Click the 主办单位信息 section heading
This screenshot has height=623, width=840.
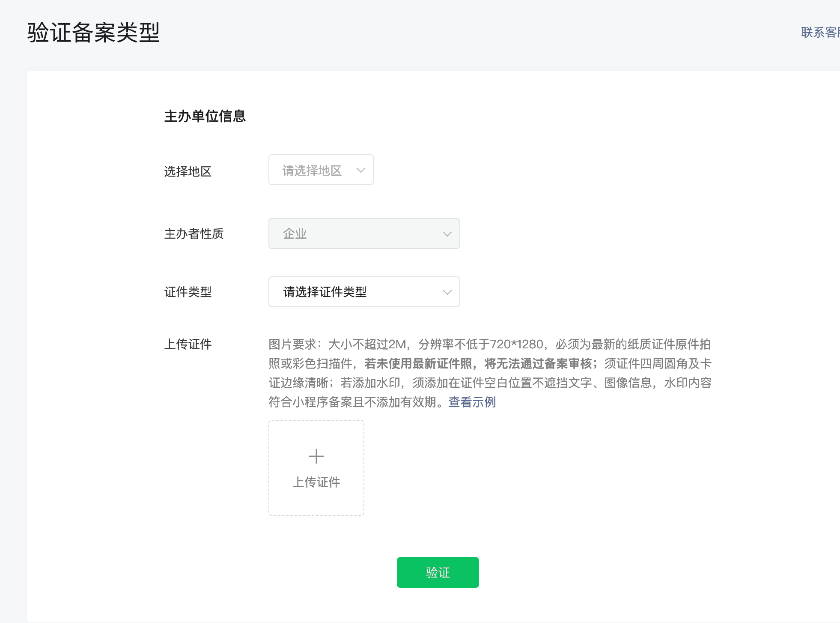point(205,116)
